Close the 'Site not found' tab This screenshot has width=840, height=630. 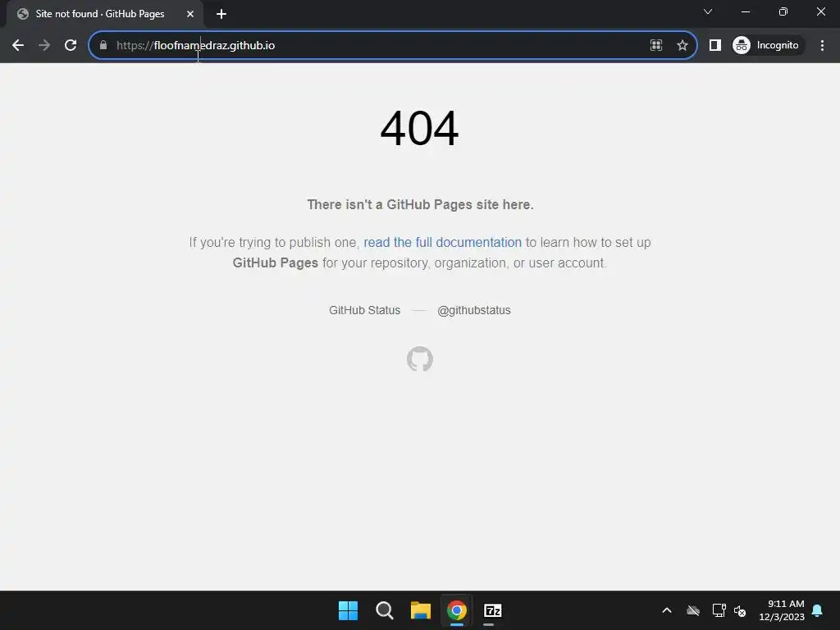point(190,14)
